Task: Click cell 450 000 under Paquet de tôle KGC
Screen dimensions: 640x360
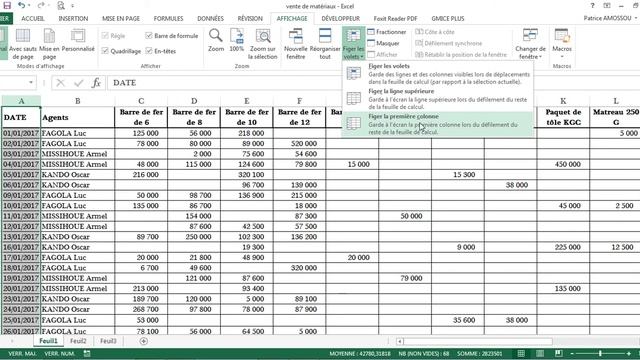Action: [563, 164]
